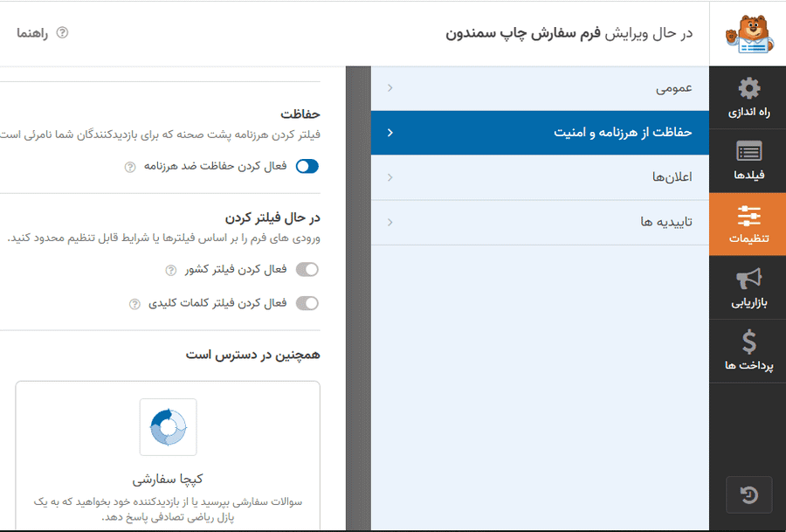Click the revisions history clock icon
Screen dimensions: 786x532
tap(749, 495)
